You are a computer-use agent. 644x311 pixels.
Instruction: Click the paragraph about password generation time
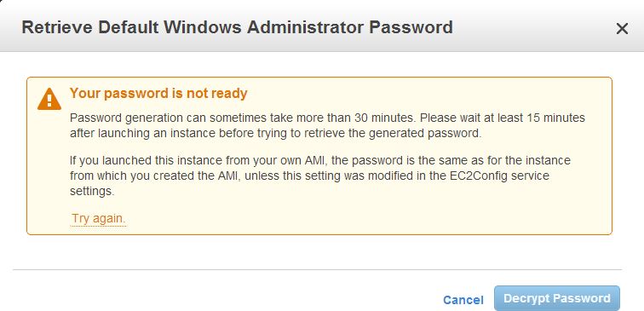click(x=327, y=125)
